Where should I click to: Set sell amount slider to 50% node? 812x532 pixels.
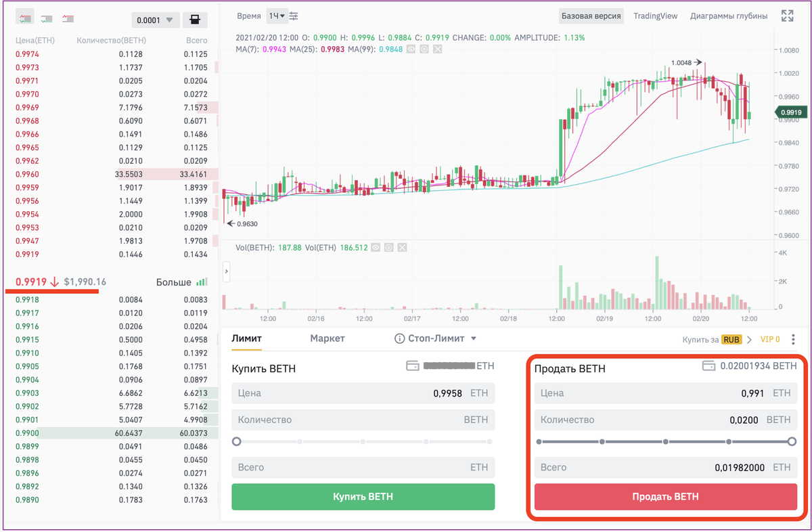(x=666, y=442)
